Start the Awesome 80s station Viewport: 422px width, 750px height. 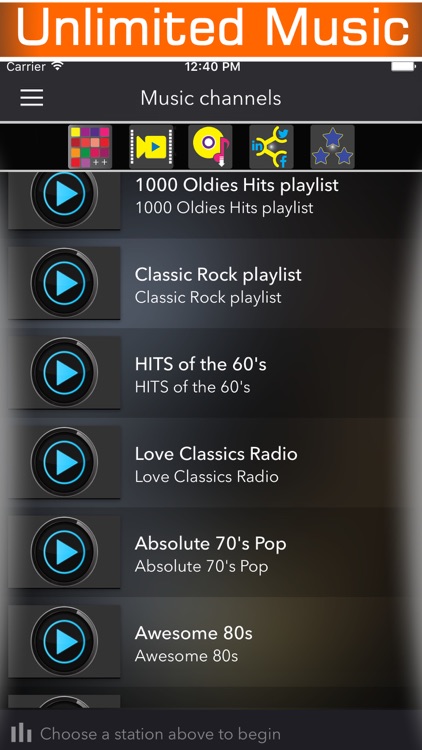click(x=64, y=641)
